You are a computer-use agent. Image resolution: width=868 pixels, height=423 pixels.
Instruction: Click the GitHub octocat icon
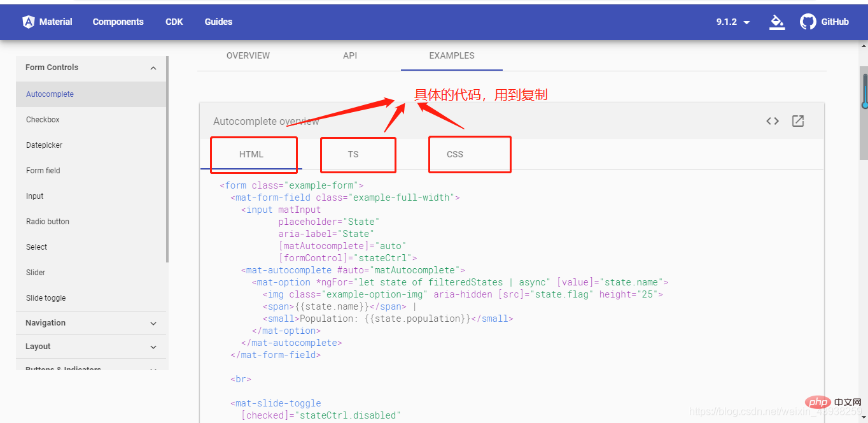click(808, 22)
